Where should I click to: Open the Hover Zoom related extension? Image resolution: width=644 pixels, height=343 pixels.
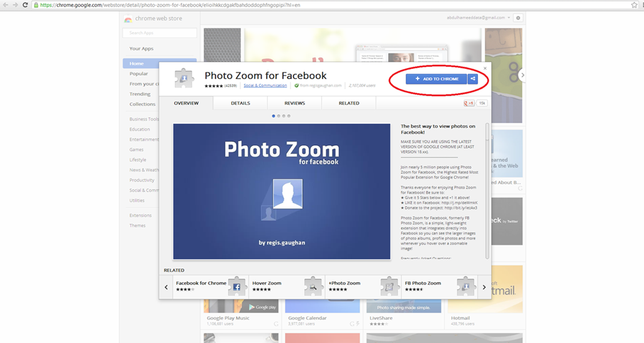pyautogui.click(x=287, y=286)
